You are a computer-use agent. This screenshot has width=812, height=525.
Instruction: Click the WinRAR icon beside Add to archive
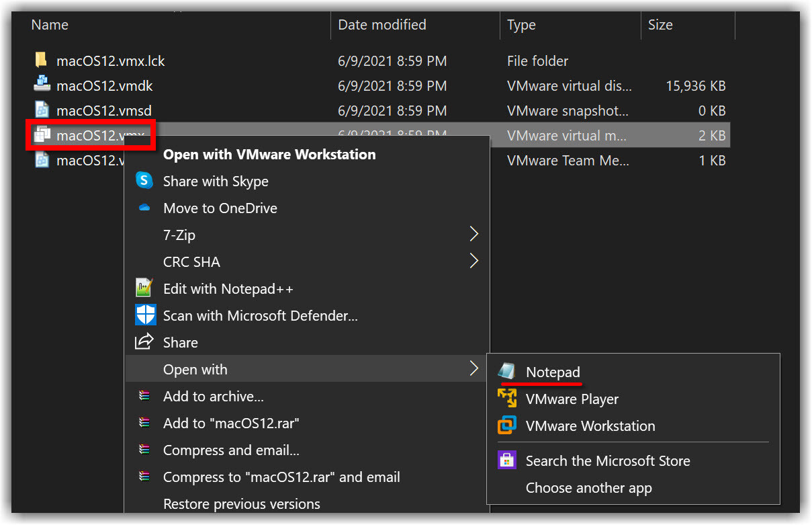(x=144, y=396)
